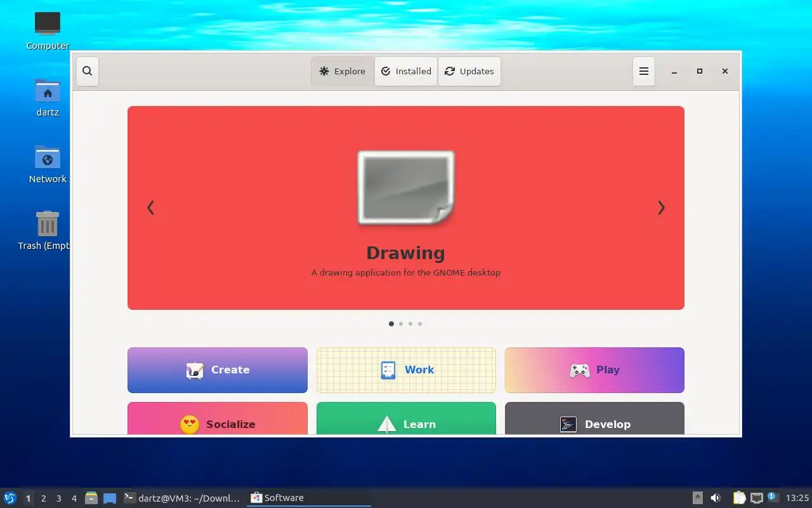The height and width of the screenshot is (508, 812).
Task: Switch to the Explore tab
Action: point(343,71)
